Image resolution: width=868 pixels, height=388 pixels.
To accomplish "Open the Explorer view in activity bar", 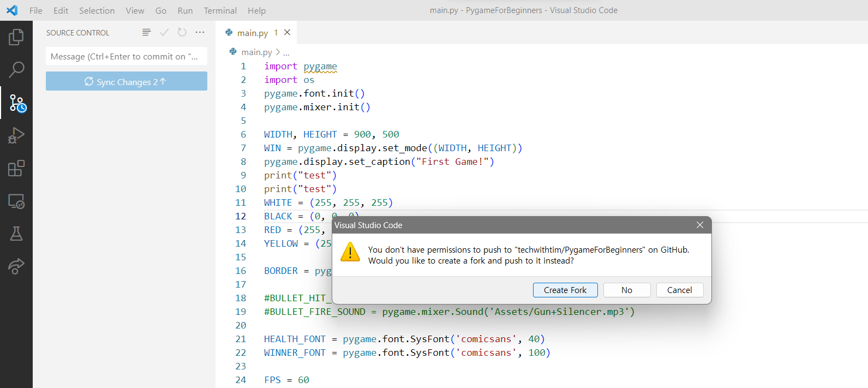I will (x=16, y=37).
